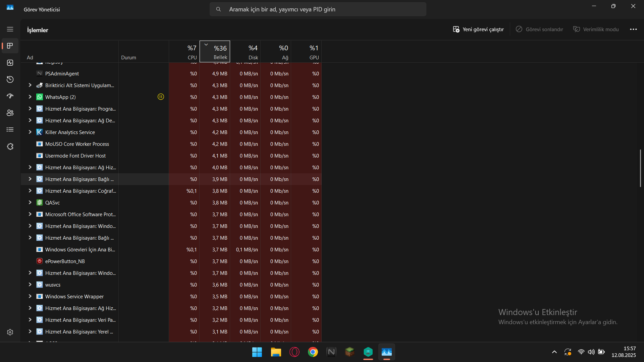
Task: Focus the process search field
Action: 318,9
